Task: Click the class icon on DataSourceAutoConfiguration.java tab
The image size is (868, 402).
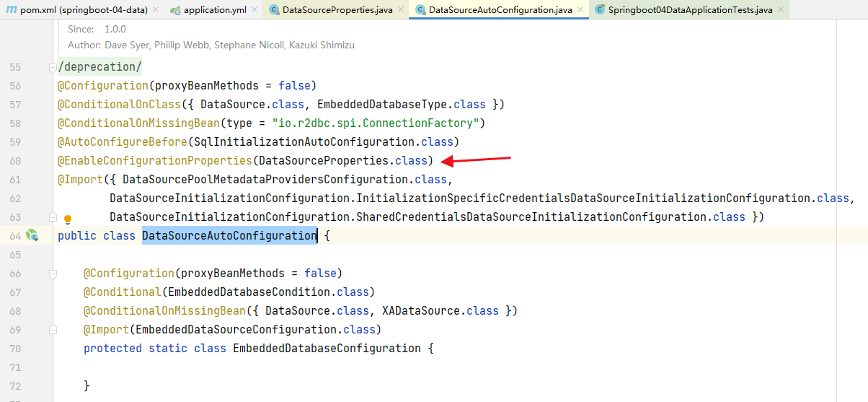Action: [x=420, y=10]
